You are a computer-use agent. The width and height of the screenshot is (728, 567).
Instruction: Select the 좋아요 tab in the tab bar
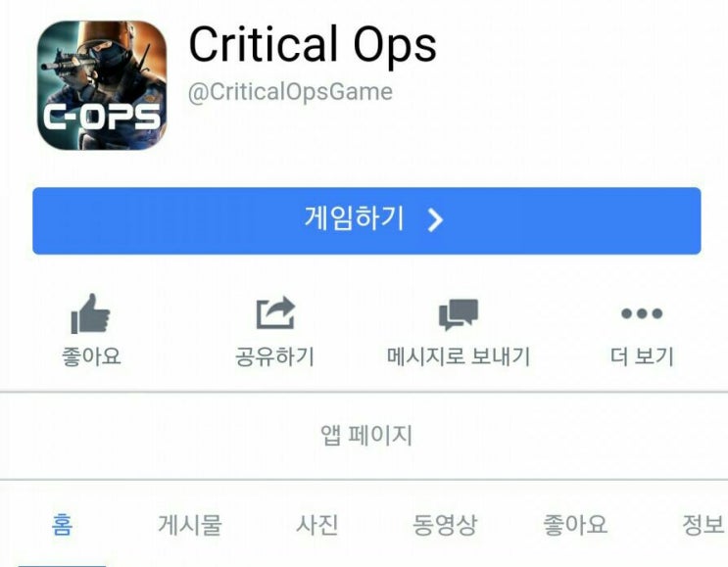[575, 525]
